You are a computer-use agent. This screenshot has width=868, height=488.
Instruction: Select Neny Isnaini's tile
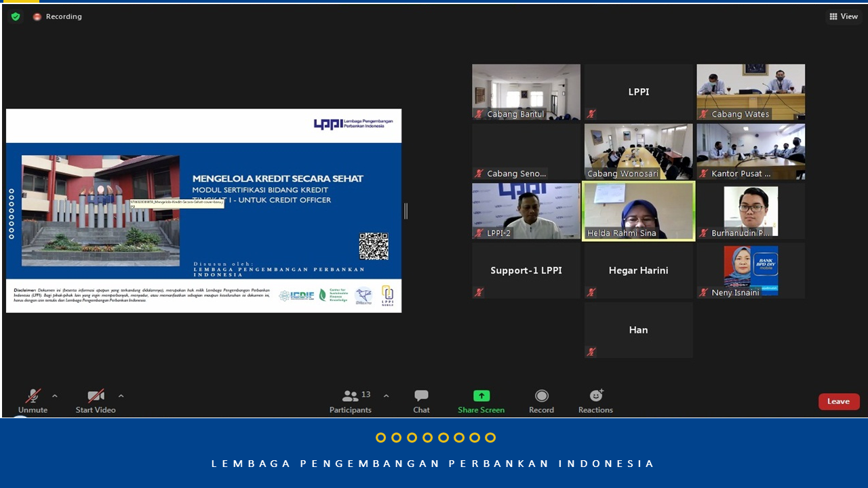[x=751, y=270]
